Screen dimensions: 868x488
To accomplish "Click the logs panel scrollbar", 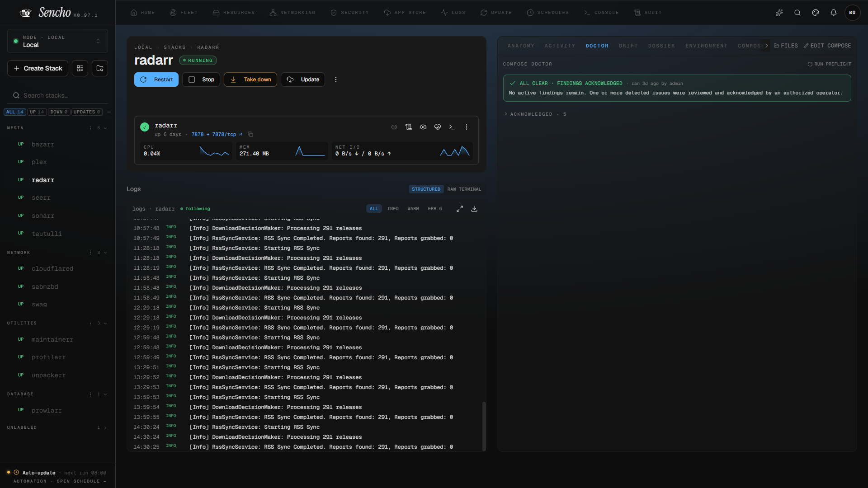I will (x=484, y=426).
